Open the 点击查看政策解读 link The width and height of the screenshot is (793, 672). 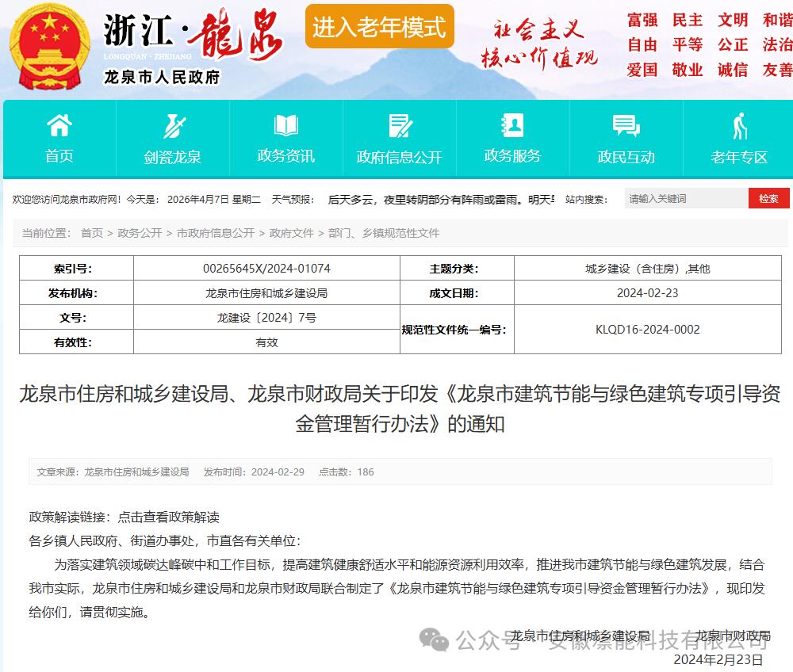tap(168, 517)
